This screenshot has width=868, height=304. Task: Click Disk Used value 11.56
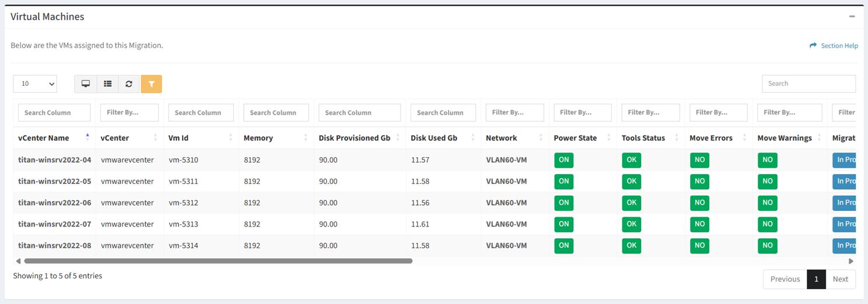(x=420, y=203)
